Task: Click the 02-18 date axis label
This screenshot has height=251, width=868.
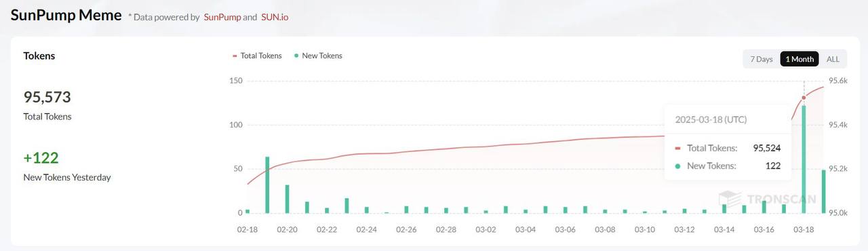Action: [x=248, y=230]
